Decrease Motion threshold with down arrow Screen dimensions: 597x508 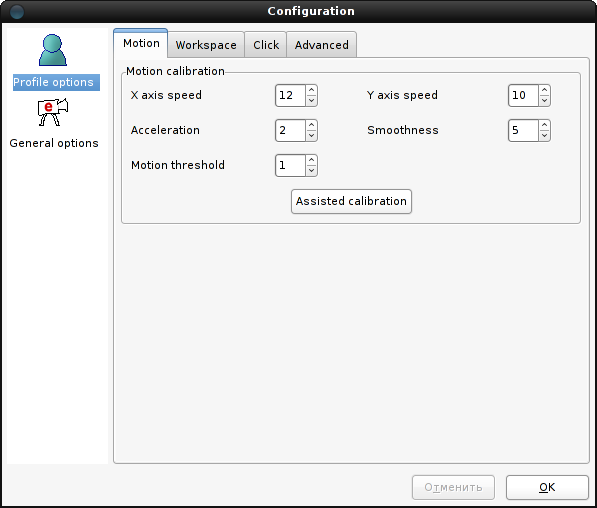tap(311, 171)
